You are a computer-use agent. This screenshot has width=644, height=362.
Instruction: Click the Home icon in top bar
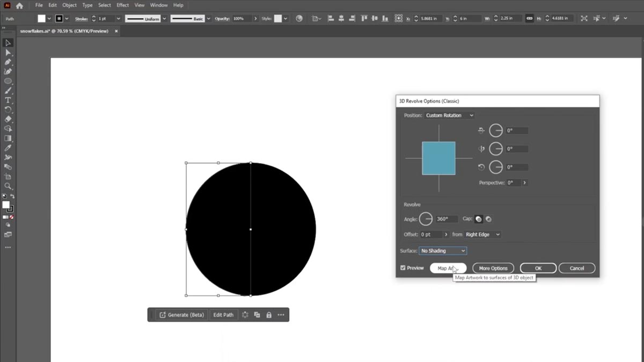click(x=19, y=5)
